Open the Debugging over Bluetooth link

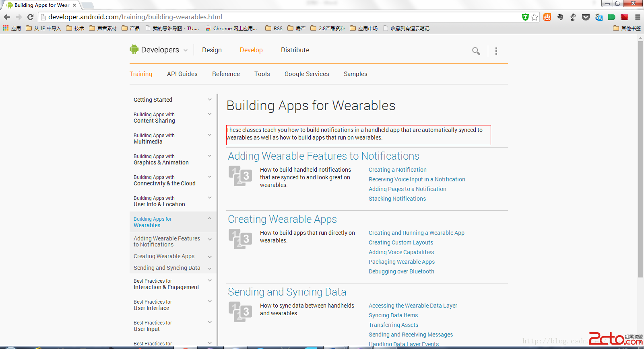tap(401, 271)
